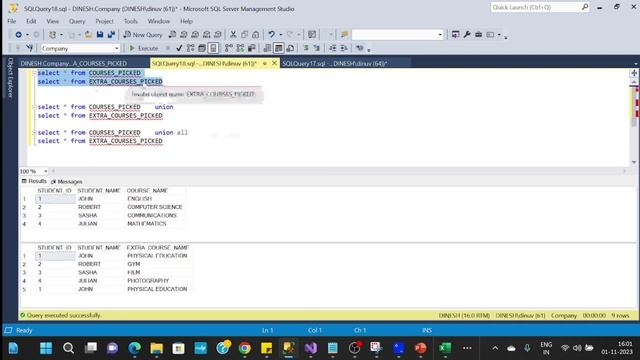The width and height of the screenshot is (640, 360).
Task: Open a Database Engine Query icon next to New Query
Action: pyautogui.click(x=172, y=35)
